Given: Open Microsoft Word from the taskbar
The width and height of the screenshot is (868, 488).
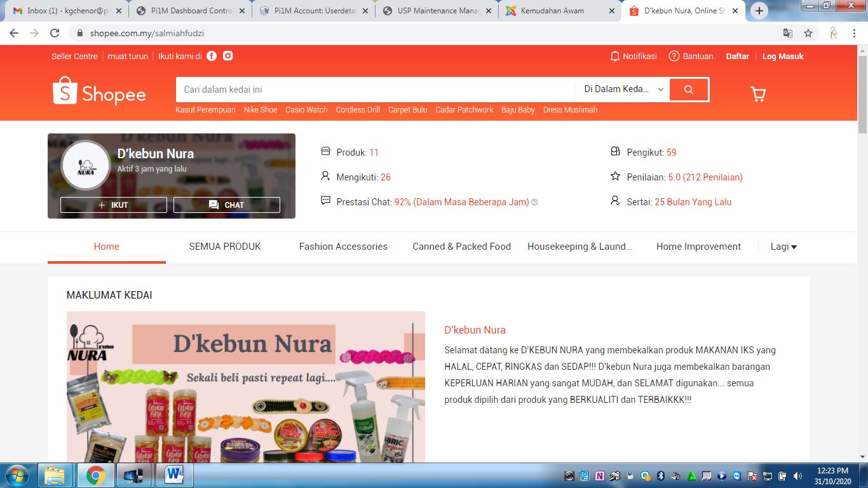Looking at the screenshot, I should click(x=173, y=475).
